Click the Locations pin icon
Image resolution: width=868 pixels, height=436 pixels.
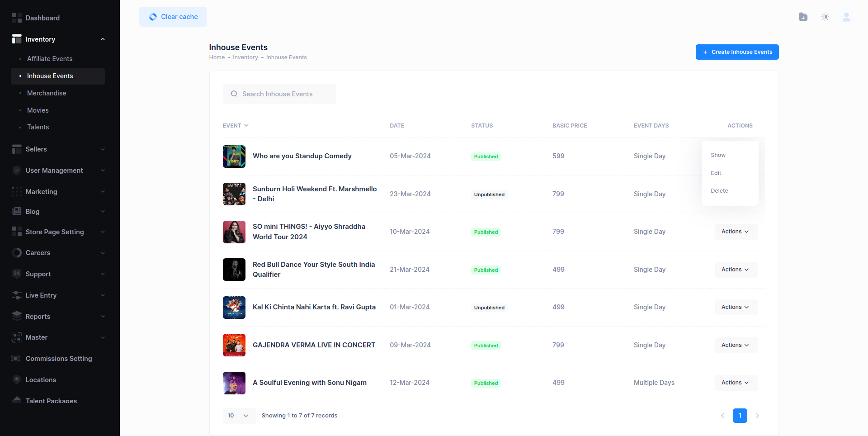[x=17, y=380]
